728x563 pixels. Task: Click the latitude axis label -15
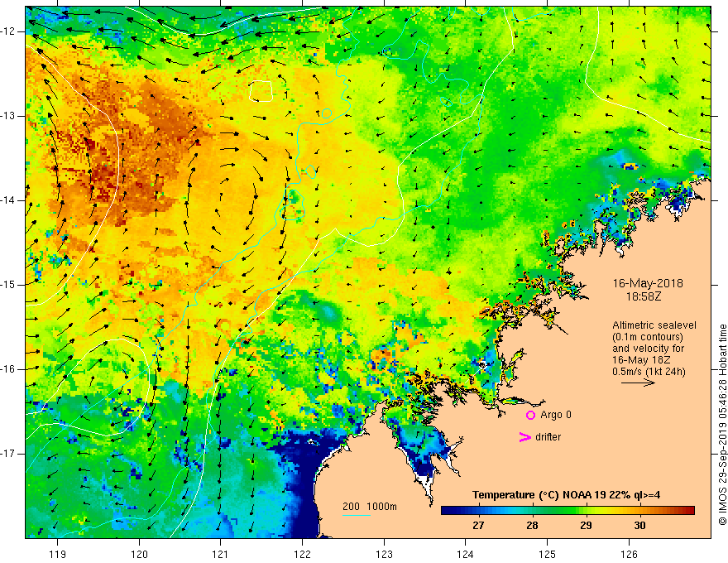(9, 285)
